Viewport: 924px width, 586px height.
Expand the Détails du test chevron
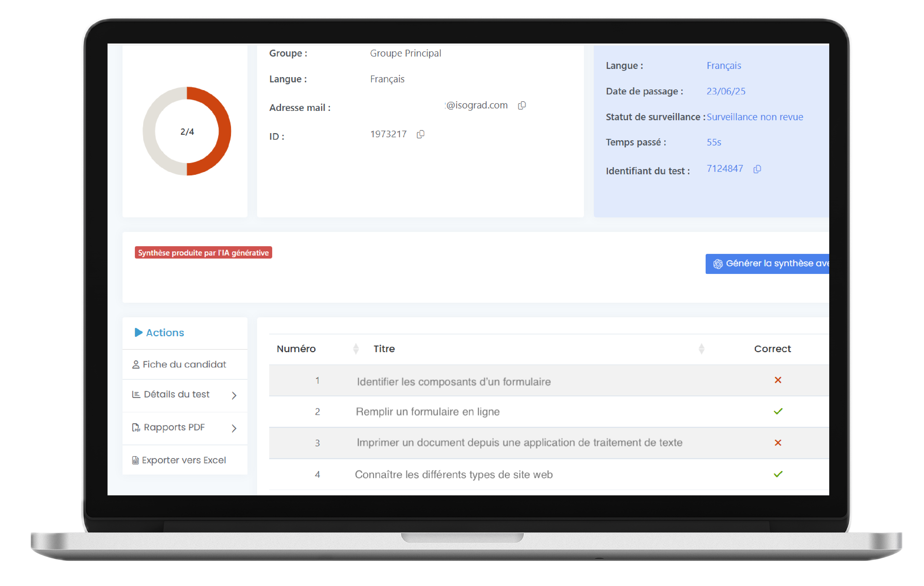[x=234, y=396]
